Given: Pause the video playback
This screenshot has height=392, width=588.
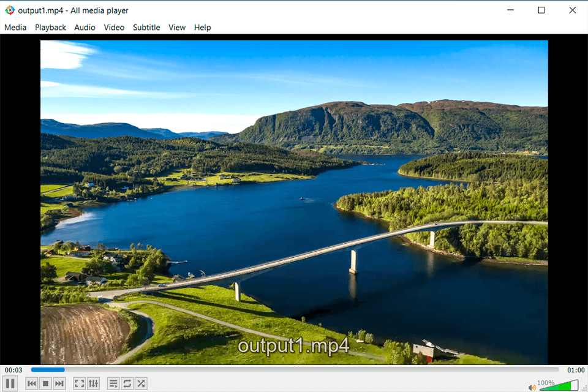Looking at the screenshot, I should click(10, 383).
